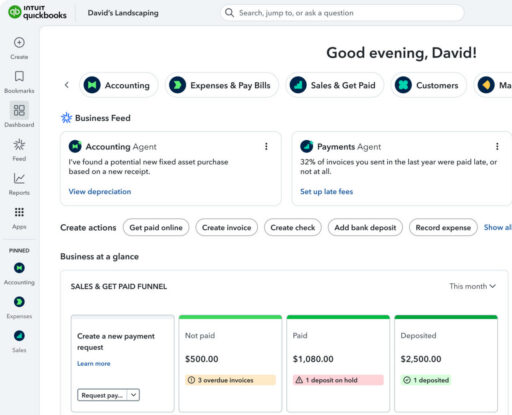Click the SALES & GET PAID FUNNEL heading

click(x=119, y=286)
